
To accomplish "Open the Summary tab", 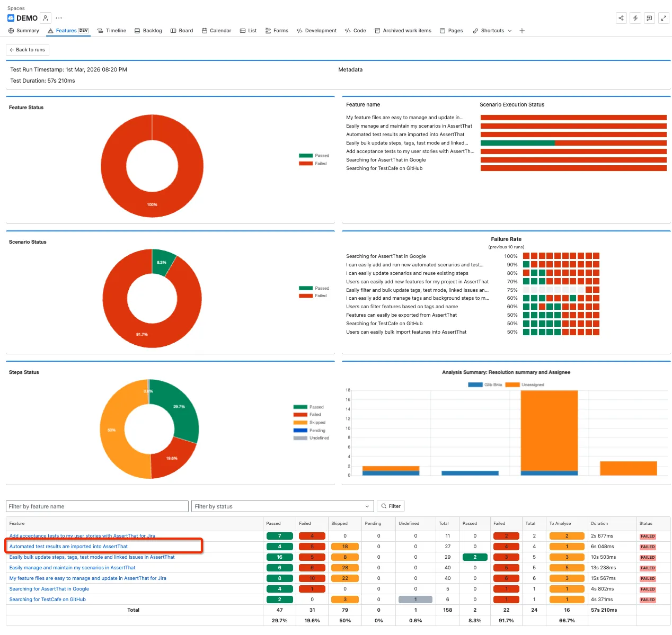I will pyautogui.click(x=24, y=31).
